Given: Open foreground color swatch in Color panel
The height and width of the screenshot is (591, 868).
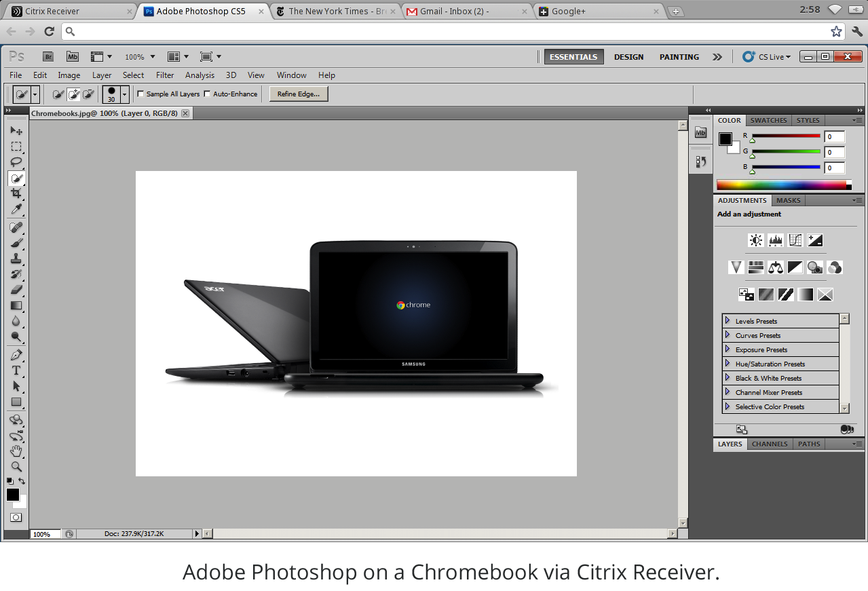Looking at the screenshot, I should click(x=725, y=139).
